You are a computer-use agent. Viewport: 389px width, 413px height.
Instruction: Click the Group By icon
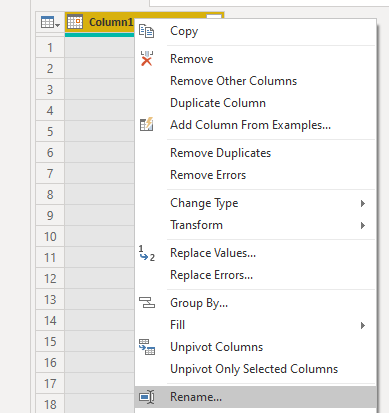147,303
